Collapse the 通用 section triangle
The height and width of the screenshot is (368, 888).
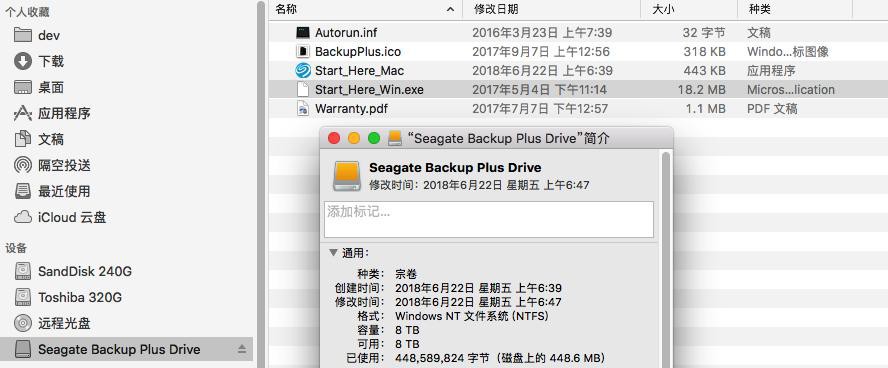[333, 253]
